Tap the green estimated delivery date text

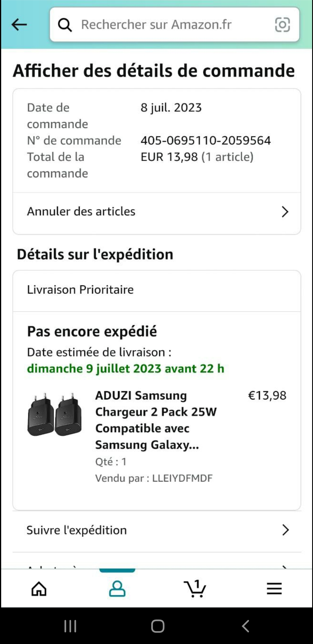[x=125, y=368]
